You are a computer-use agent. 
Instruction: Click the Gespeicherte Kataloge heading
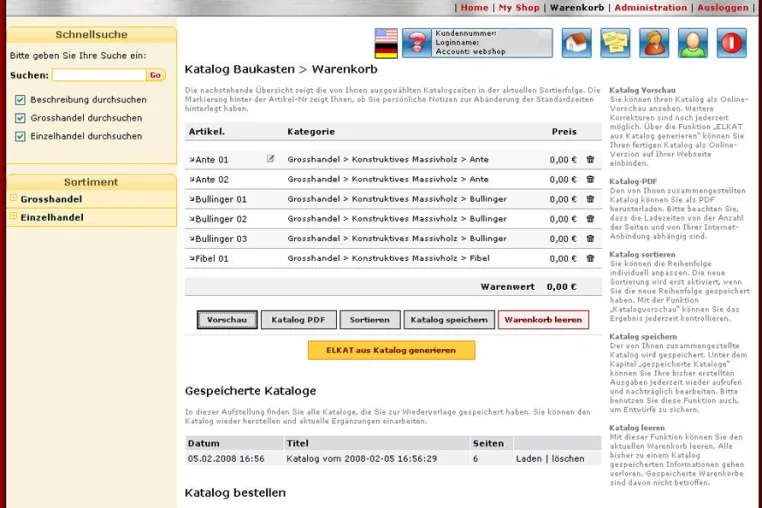(250, 391)
